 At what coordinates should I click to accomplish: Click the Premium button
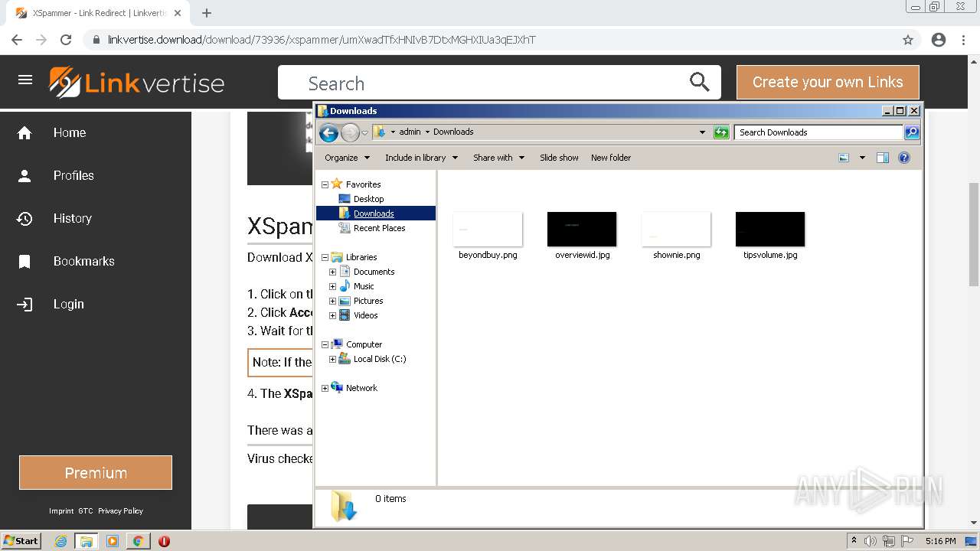point(96,473)
